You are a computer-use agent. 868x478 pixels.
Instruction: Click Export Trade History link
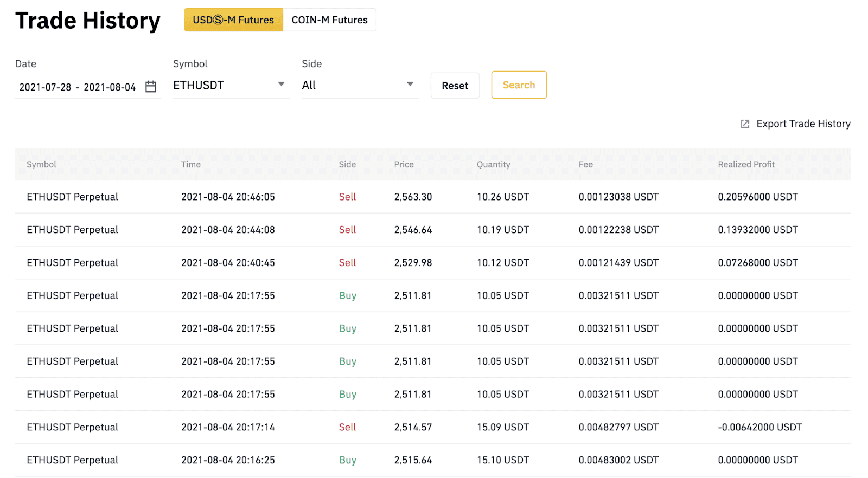tap(803, 124)
